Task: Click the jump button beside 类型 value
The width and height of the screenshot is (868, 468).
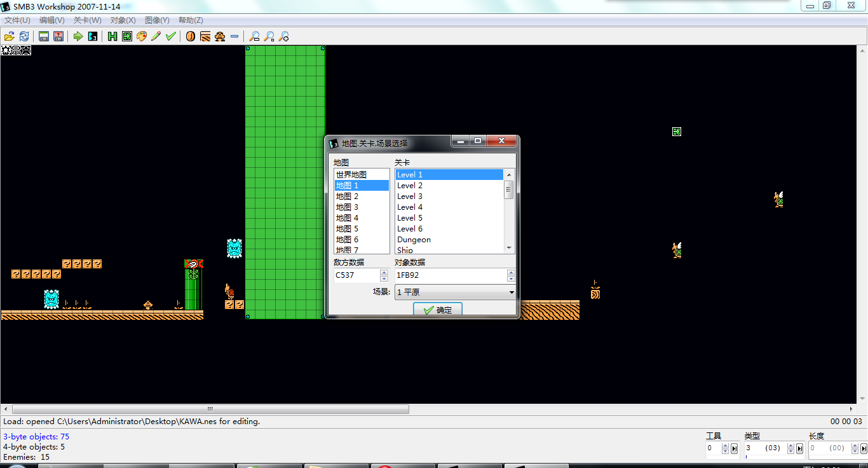Action: (800, 448)
